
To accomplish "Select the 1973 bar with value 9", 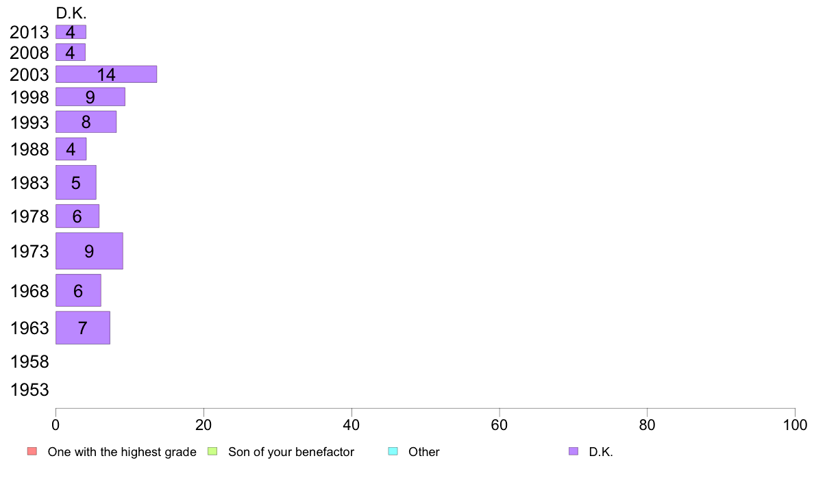I will pyautogui.click(x=89, y=251).
